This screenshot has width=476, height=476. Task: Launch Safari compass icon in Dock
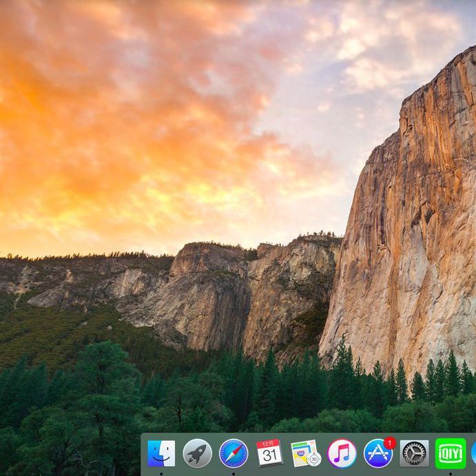click(x=234, y=453)
